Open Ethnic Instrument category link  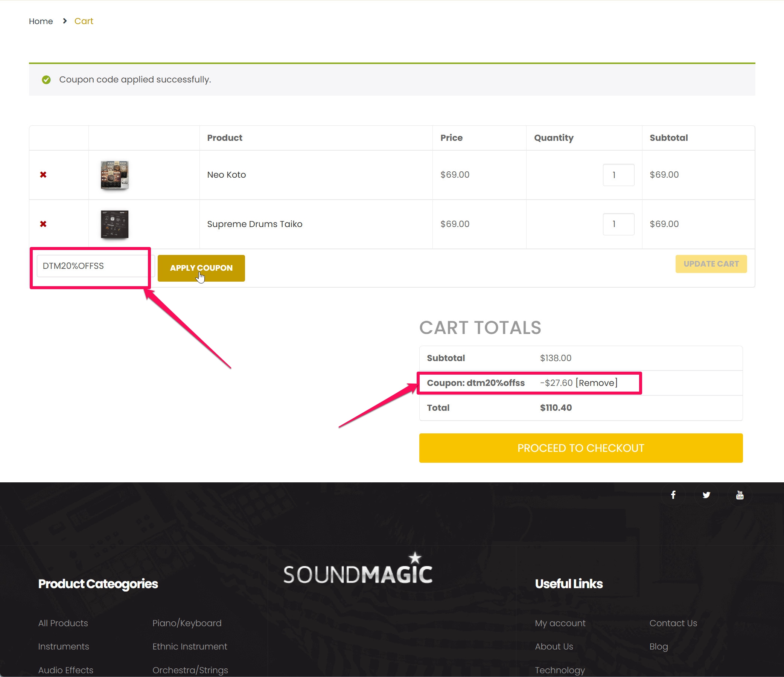pyautogui.click(x=190, y=647)
